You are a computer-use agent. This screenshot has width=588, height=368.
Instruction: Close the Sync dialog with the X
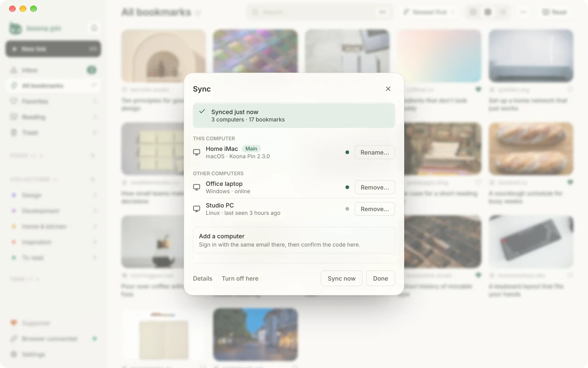click(x=388, y=89)
